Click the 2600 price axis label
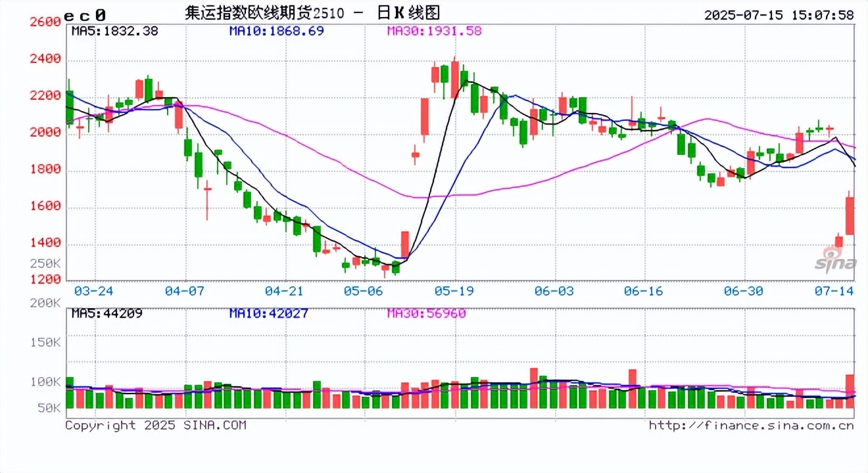 pyautogui.click(x=45, y=22)
